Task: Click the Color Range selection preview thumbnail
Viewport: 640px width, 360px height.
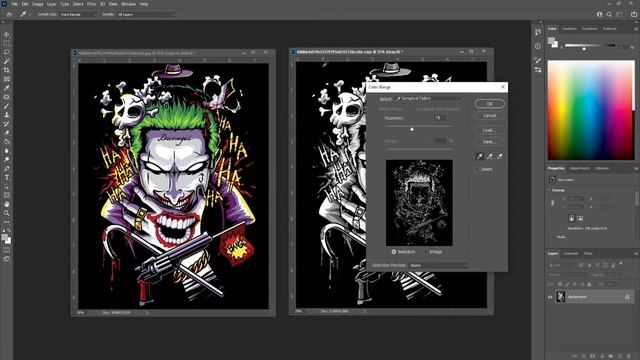Action: pos(419,203)
